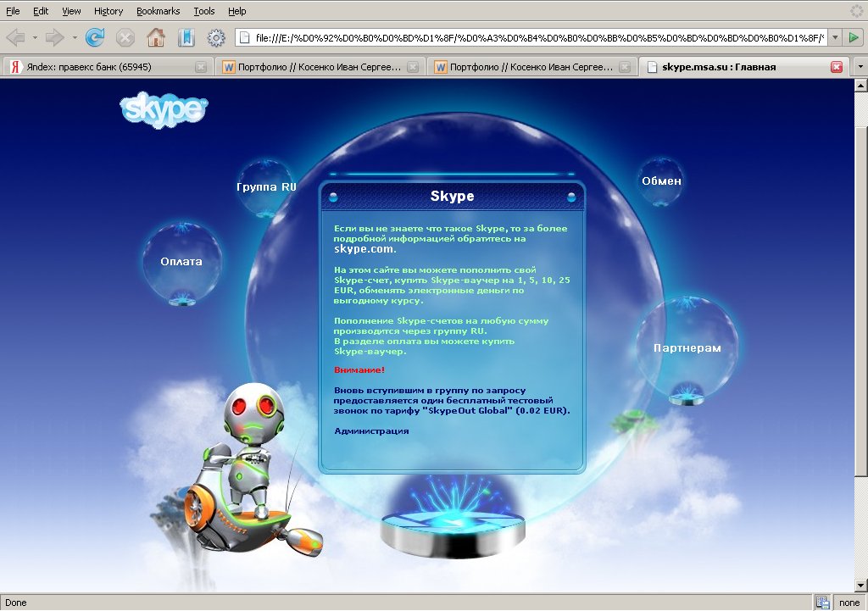Switch to the first Портфолио Косенко tab
Image resolution: width=868 pixels, height=611 pixels.
click(x=320, y=67)
